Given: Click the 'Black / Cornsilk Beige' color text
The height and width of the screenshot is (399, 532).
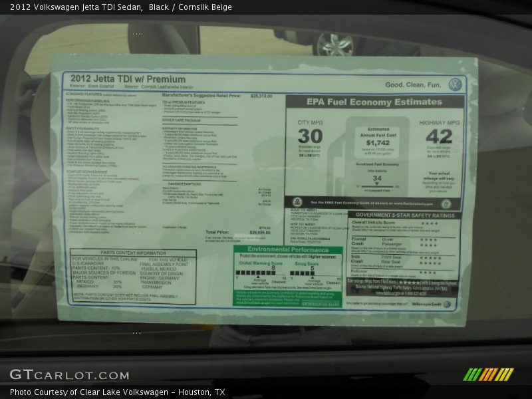Looking at the screenshot, I should click(190, 7).
